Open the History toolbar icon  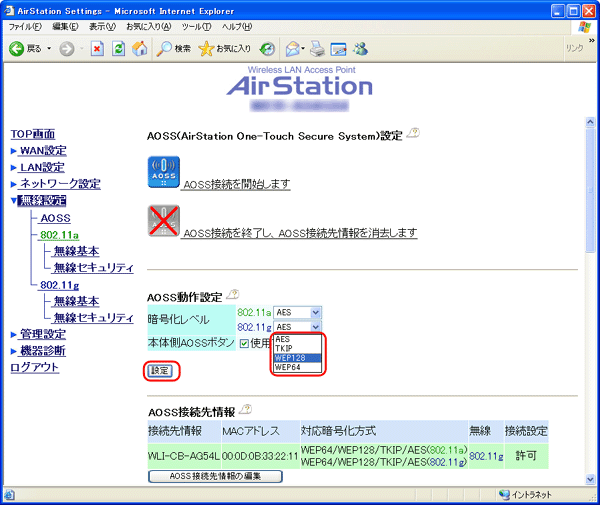coord(267,49)
